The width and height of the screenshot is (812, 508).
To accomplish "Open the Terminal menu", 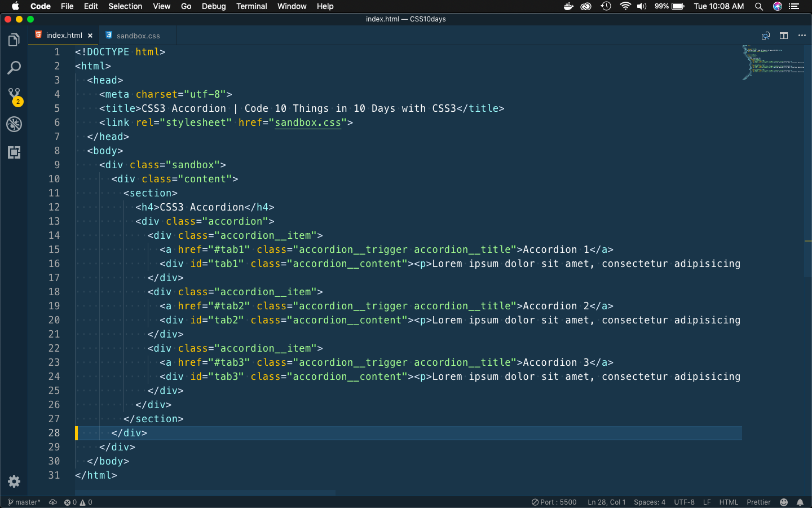I will [251, 6].
